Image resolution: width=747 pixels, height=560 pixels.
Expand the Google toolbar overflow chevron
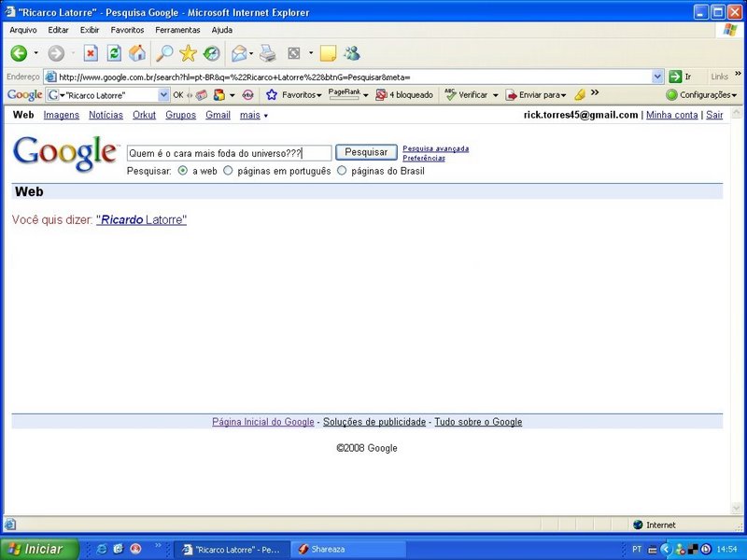pos(595,92)
